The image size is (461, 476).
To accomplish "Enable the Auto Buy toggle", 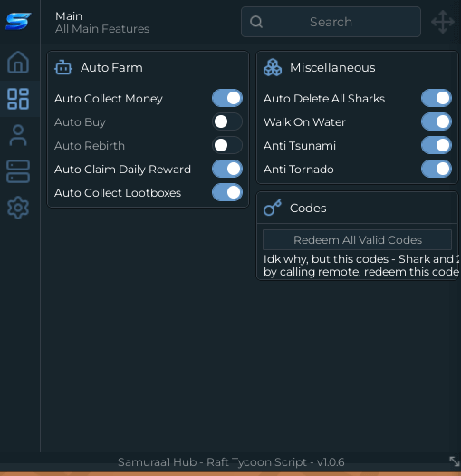I will click(227, 121).
